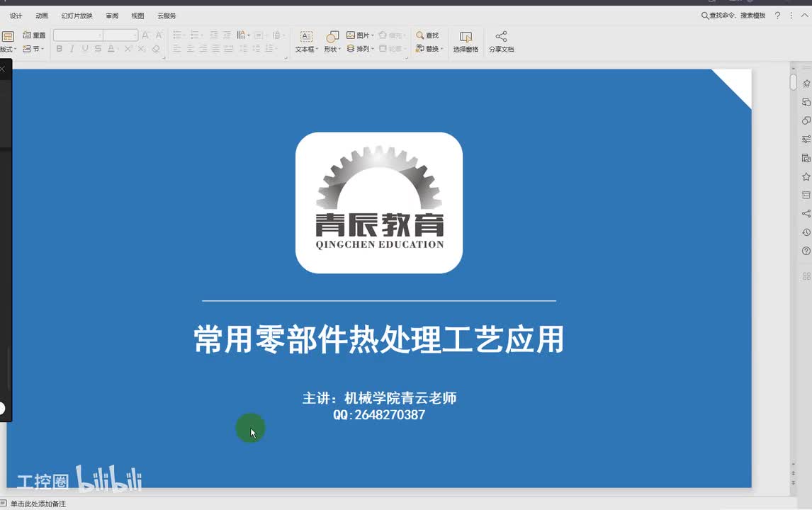
Task: Toggle superscript formatting
Action: (128, 49)
